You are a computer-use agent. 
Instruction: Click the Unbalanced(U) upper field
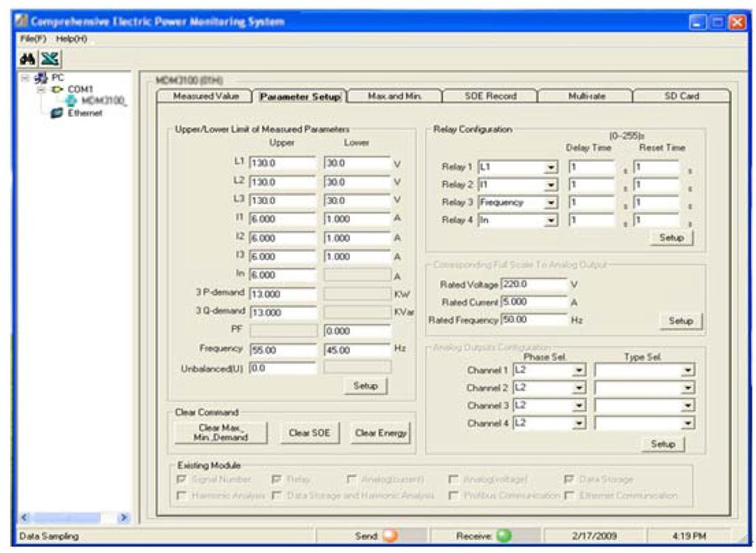click(x=283, y=368)
